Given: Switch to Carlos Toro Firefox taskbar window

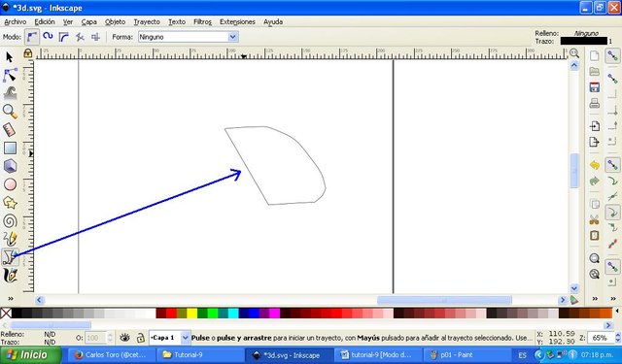Looking at the screenshot, I should coord(112,355).
